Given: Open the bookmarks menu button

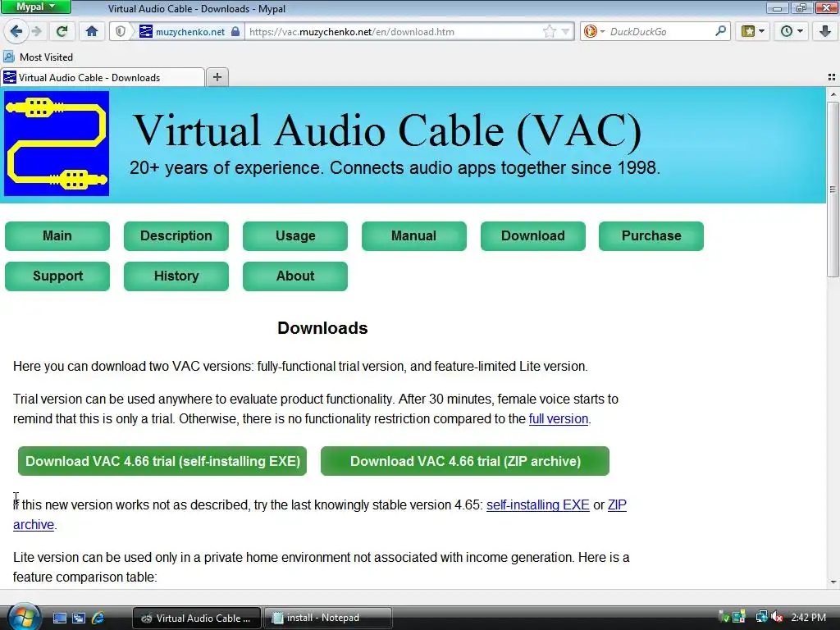Looking at the screenshot, I should point(753,32).
